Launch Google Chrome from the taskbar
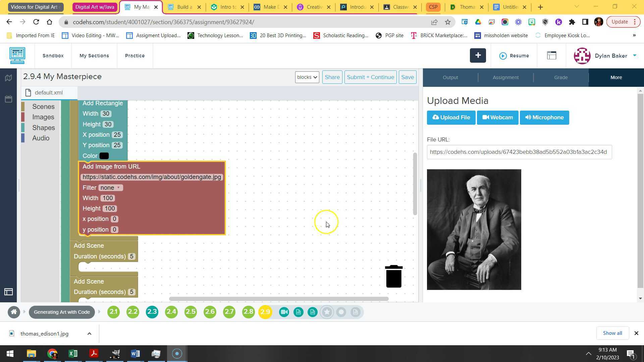This screenshot has height=362, width=644. [52, 353]
